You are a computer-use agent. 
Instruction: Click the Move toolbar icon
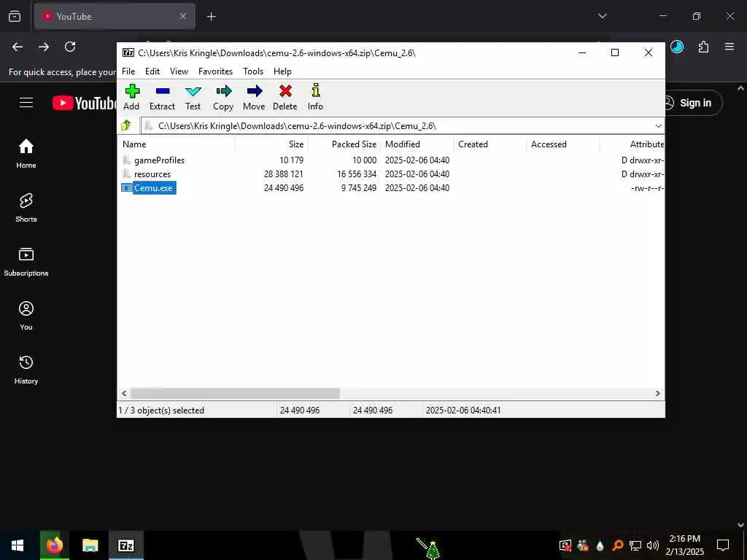[254, 97]
